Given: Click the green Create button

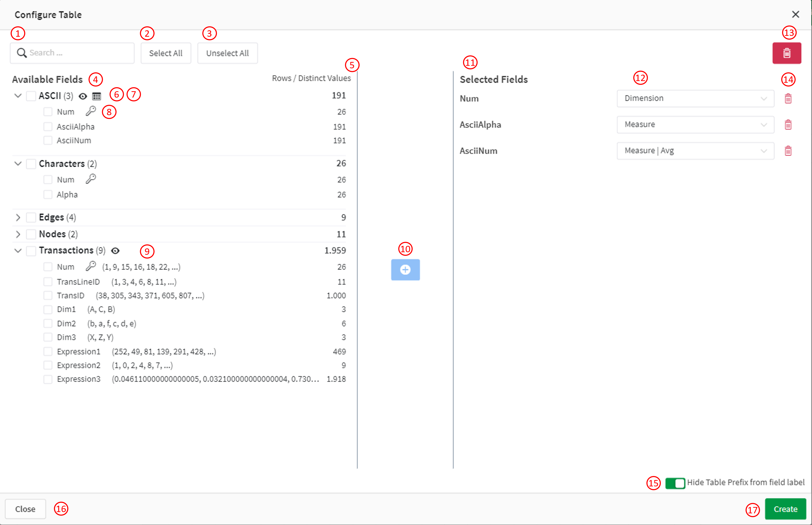Looking at the screenshot, I should point(785,509).
